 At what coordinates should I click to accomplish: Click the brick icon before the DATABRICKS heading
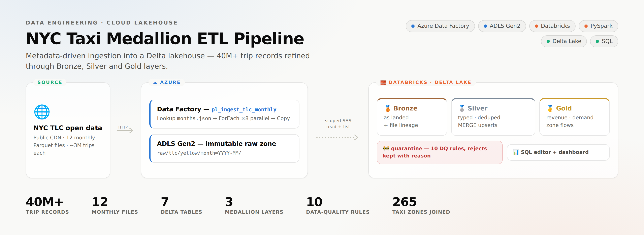pyautogui.click(x=383, y=82)
